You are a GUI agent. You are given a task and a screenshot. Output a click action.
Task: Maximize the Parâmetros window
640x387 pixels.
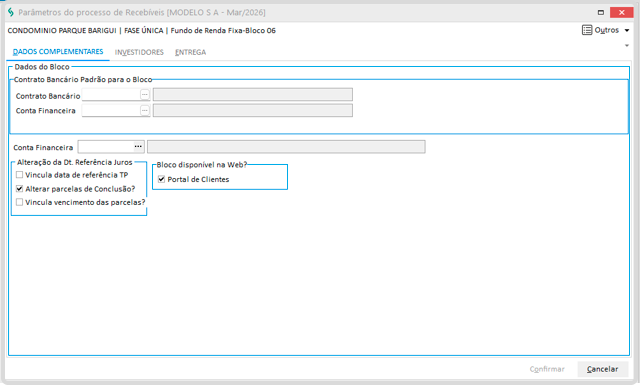(x=600, y=12)
